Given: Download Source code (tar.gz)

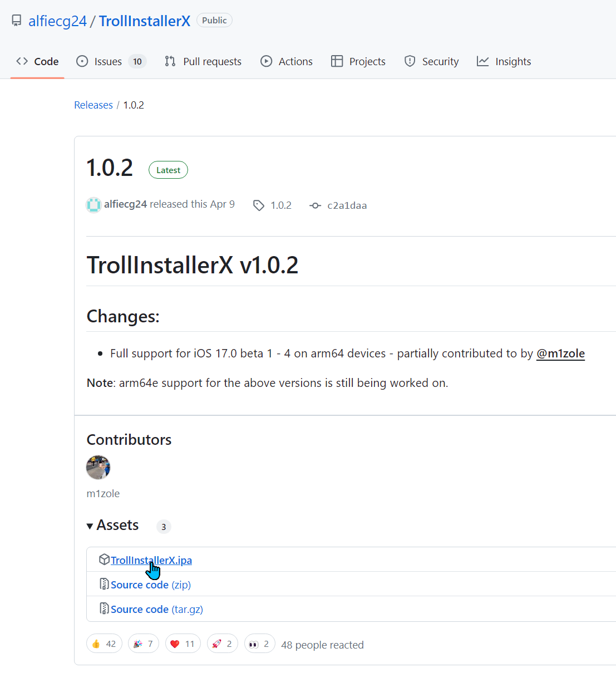Looking at the screenshot, I should [157, 609].
